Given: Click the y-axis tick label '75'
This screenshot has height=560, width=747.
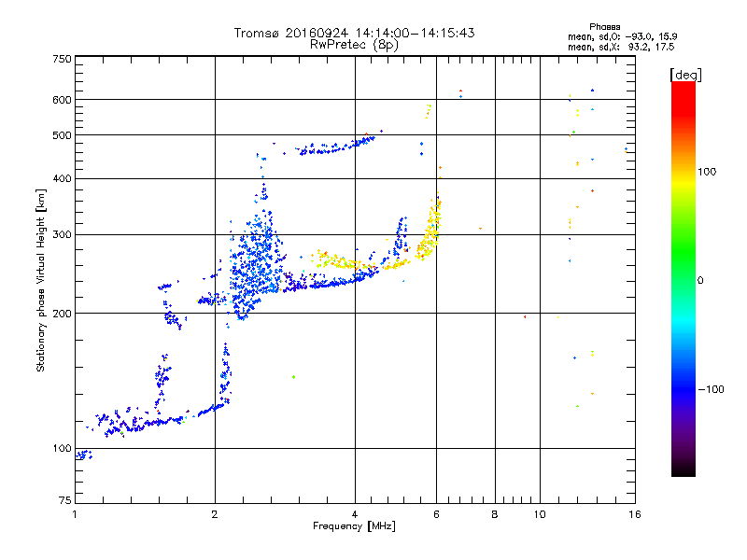Looking at the screenshot, I should (65, 500).
